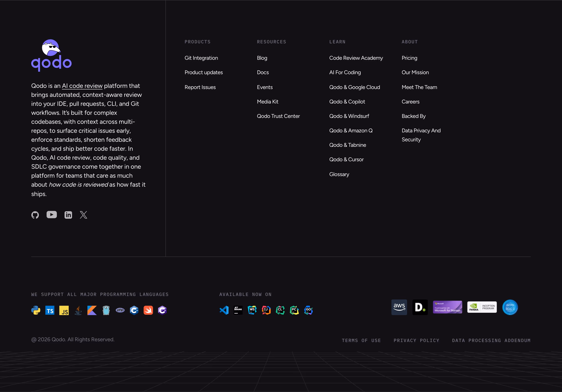Open the YouTube channel icon
562x392 pixels.
[52, 215]
